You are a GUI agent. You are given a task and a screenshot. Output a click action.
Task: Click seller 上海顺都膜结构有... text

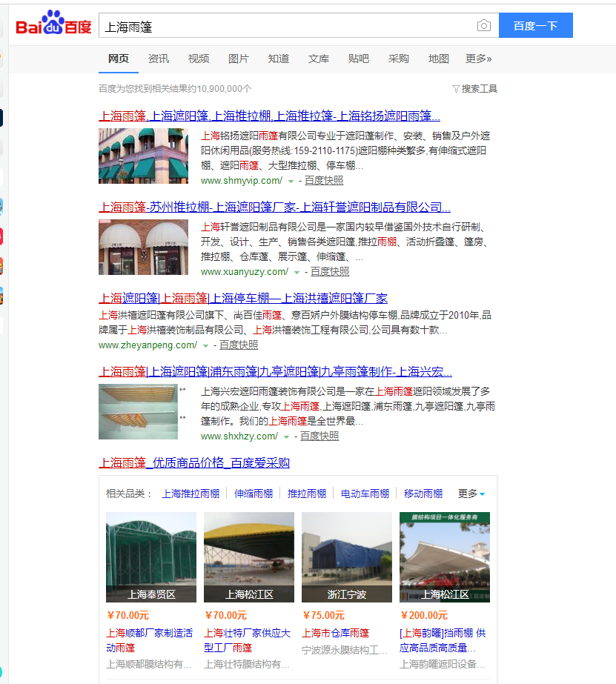(x=149, y=665)
